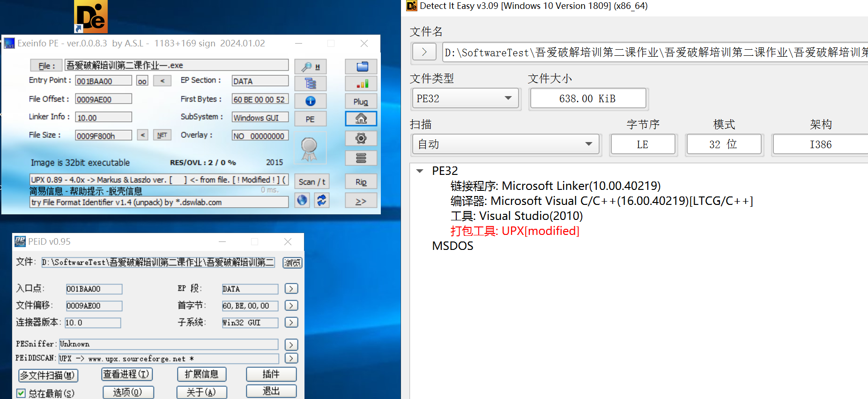
Task: Select 链接程序: Microsoft Linker tree row
Action: pos(556,186)
